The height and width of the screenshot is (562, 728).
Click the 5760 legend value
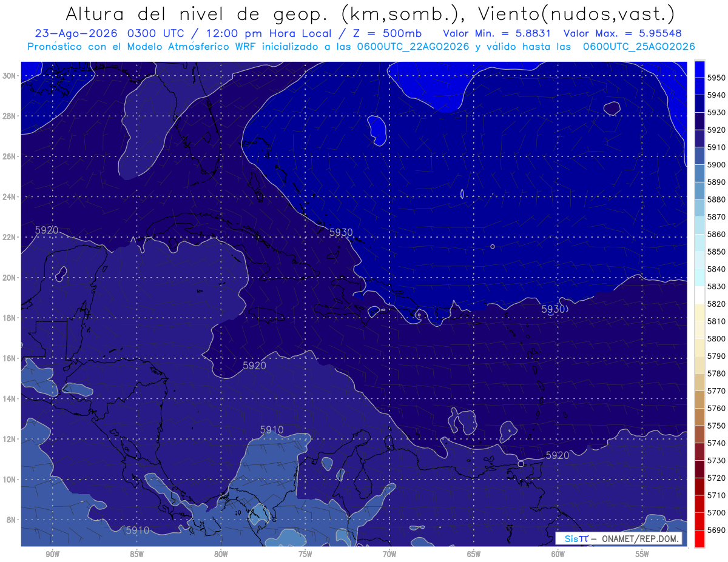click(716, 408)
